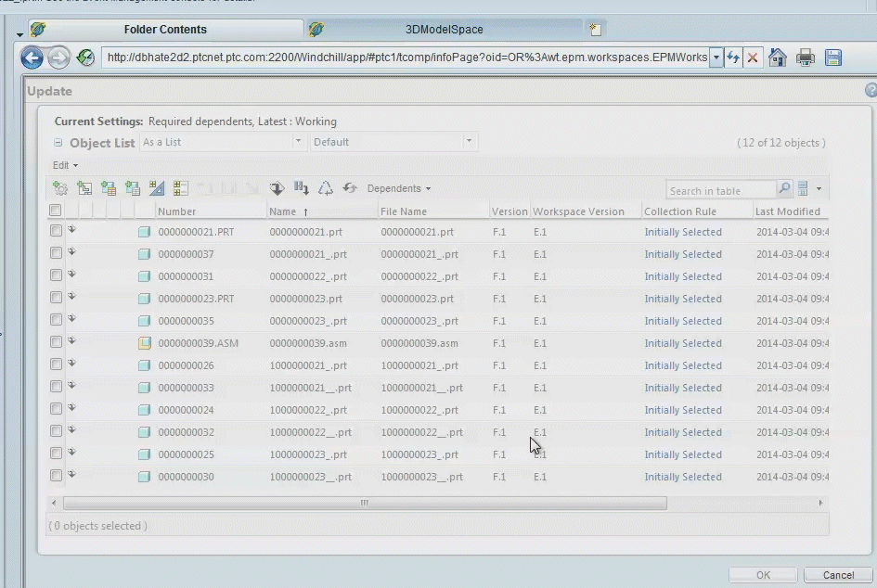Refresh the object list table
The image size is (877, 588).
[350, 187]
